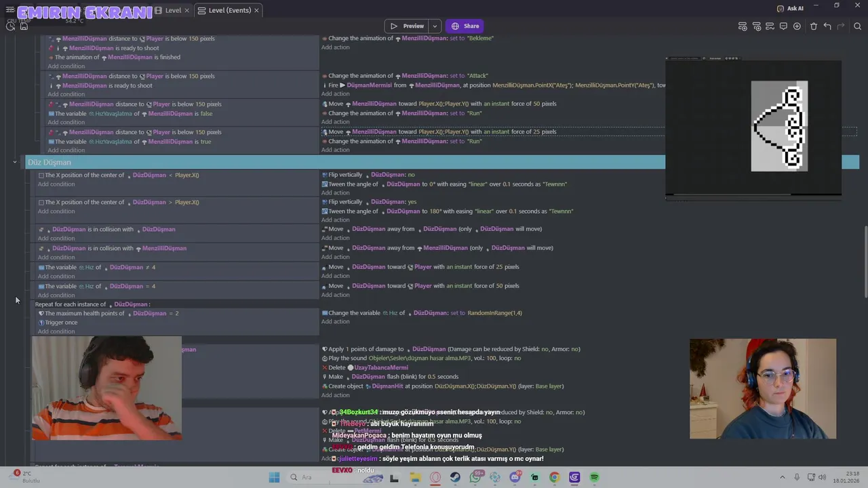The height and width of the screenshot is (488, 868).
Task: Select condition 'maximum health points of DüzDüşman = 2'
Action: click(108, 313)
